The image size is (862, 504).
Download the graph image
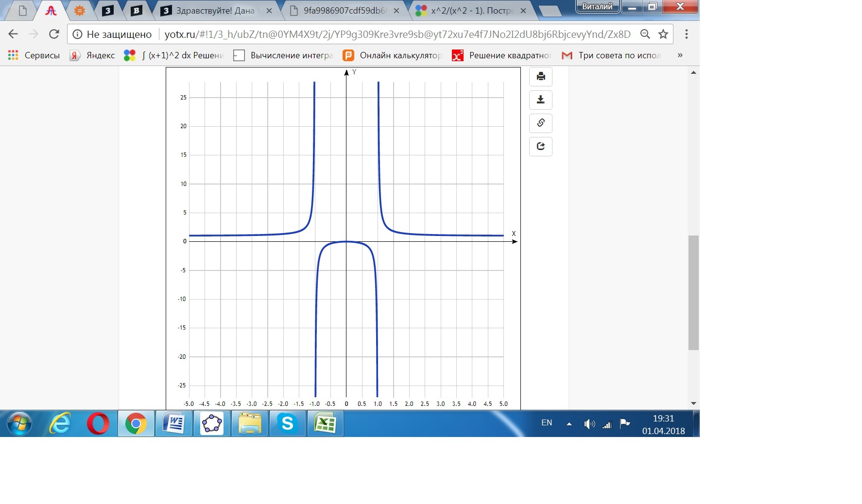click(540, 100)
